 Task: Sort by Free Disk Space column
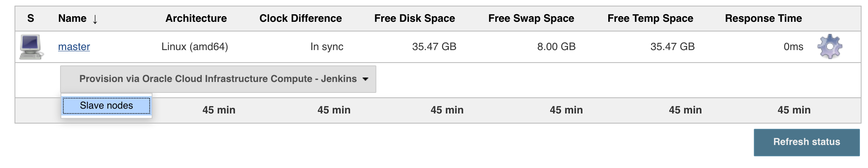coord(414,19)
